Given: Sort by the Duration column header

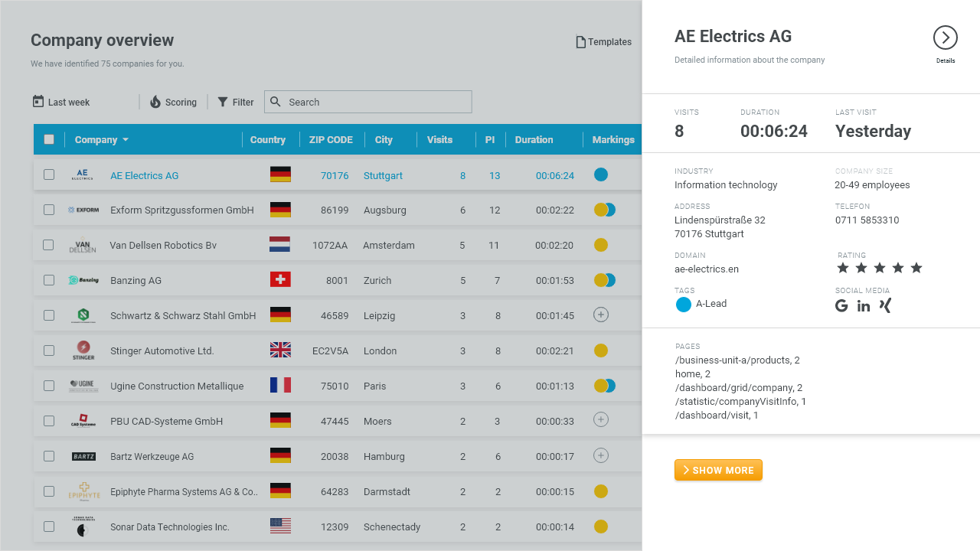Looking at the screenshot, I should tap(534, 139).
